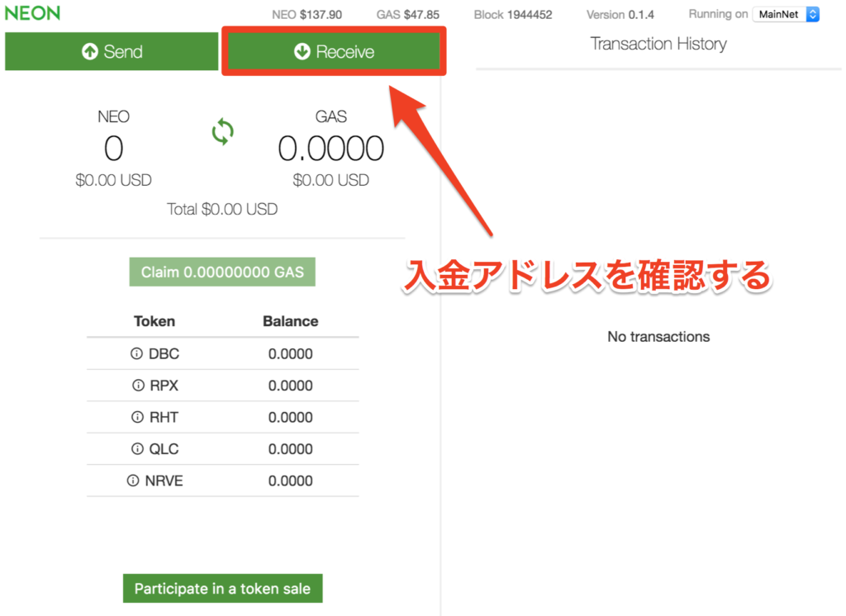Click the Running on label
This screenshot has height=616, width=846.
point(718,15)
